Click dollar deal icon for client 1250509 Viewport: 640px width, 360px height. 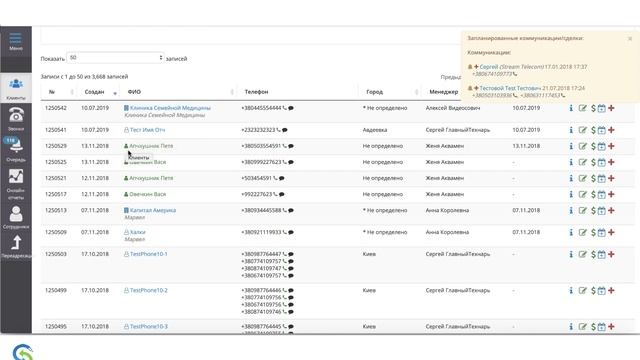click(593, 233)
